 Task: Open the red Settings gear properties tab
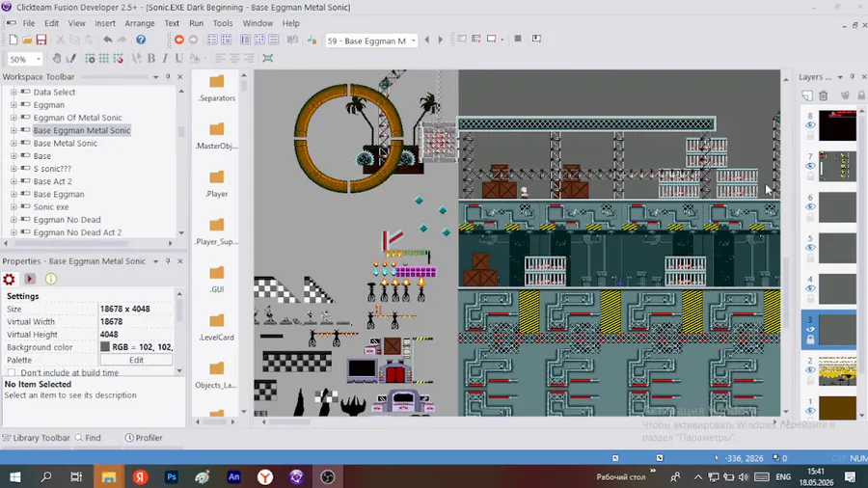(x=9, y=279)
